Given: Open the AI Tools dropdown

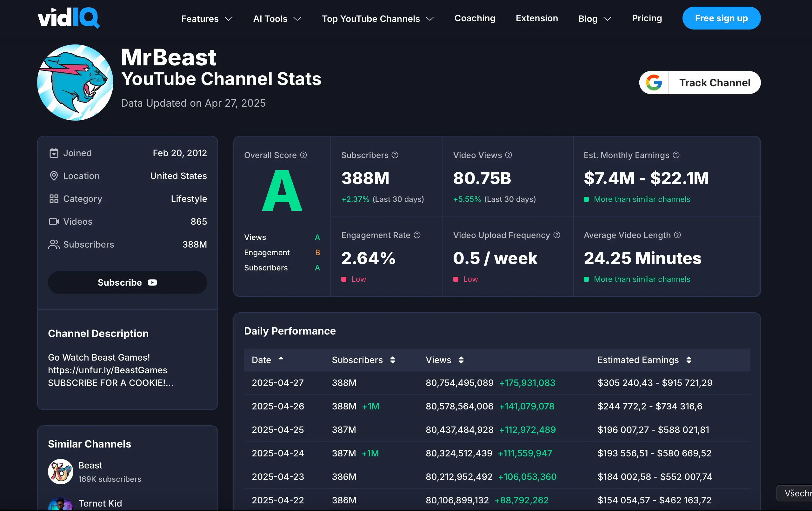Looking at the screenshot, I should coord(277,18).
